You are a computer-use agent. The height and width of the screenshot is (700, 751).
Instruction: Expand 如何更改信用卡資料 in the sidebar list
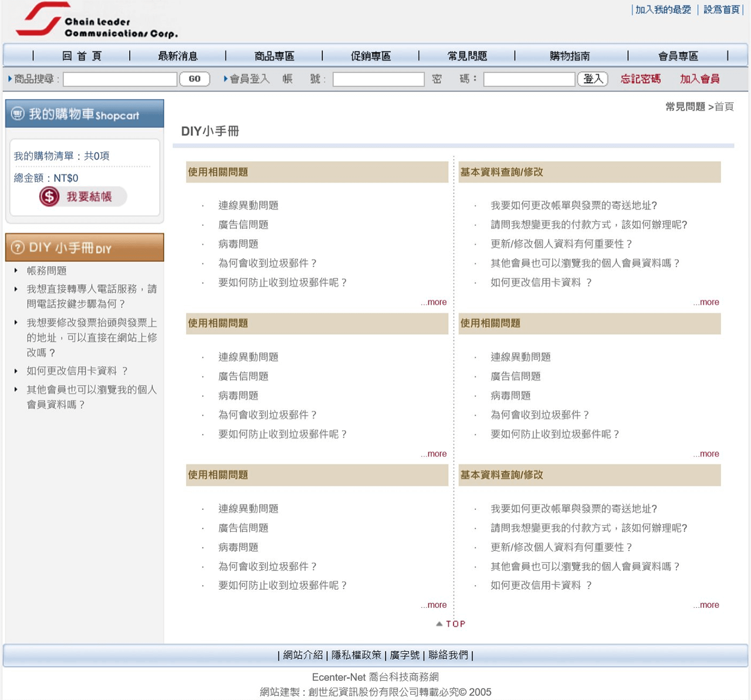pos(77,371)
